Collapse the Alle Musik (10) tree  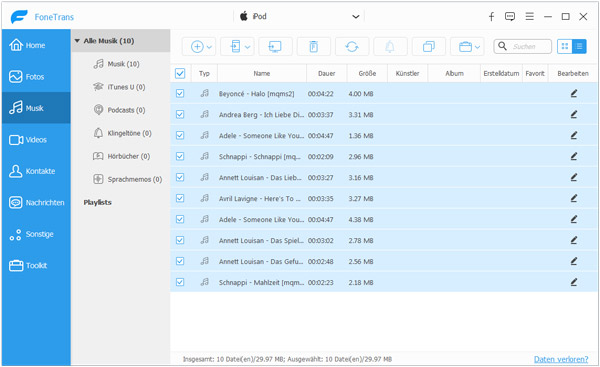[x=77, y=41]
